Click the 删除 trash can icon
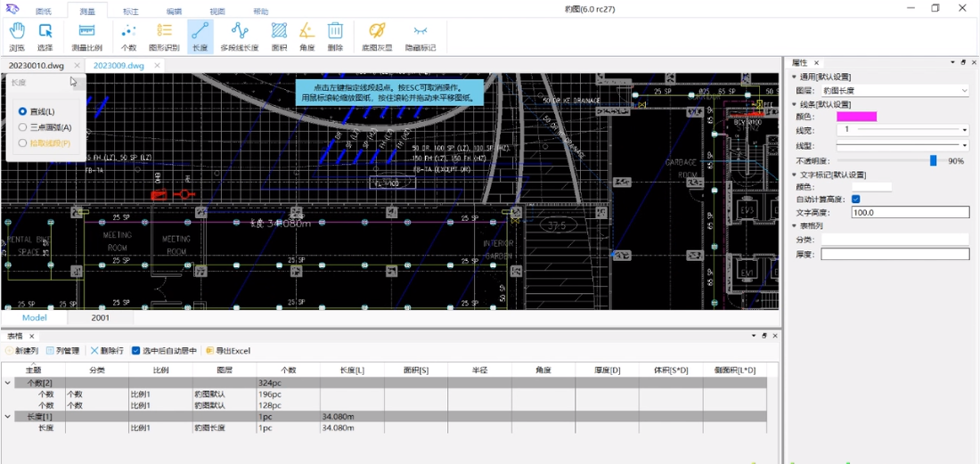Viewport: 980px width, 464px height. [335, 37]
